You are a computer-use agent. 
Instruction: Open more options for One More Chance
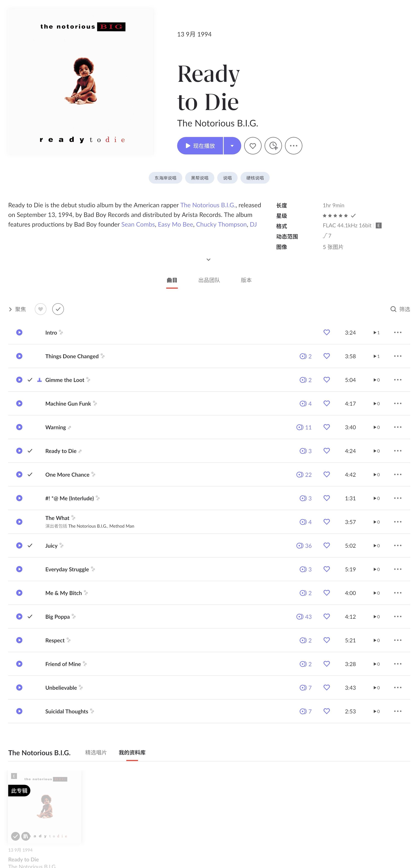pos(397,474)
